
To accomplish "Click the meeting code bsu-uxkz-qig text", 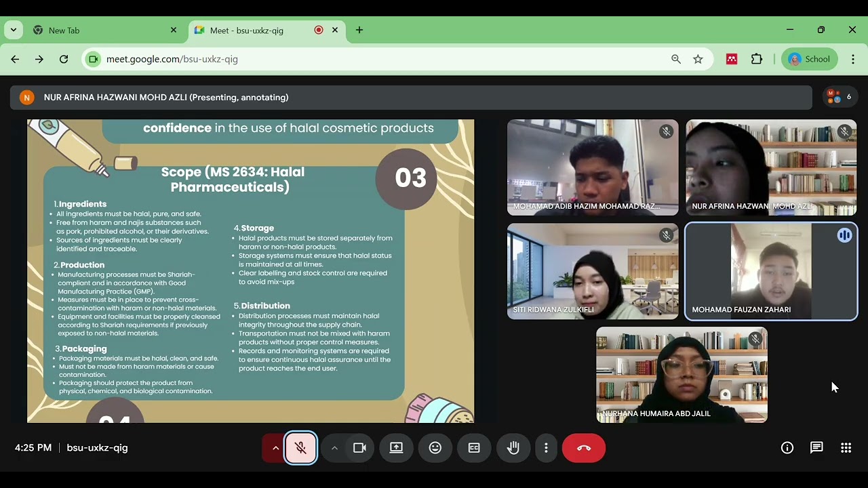I will click(97, 448).
